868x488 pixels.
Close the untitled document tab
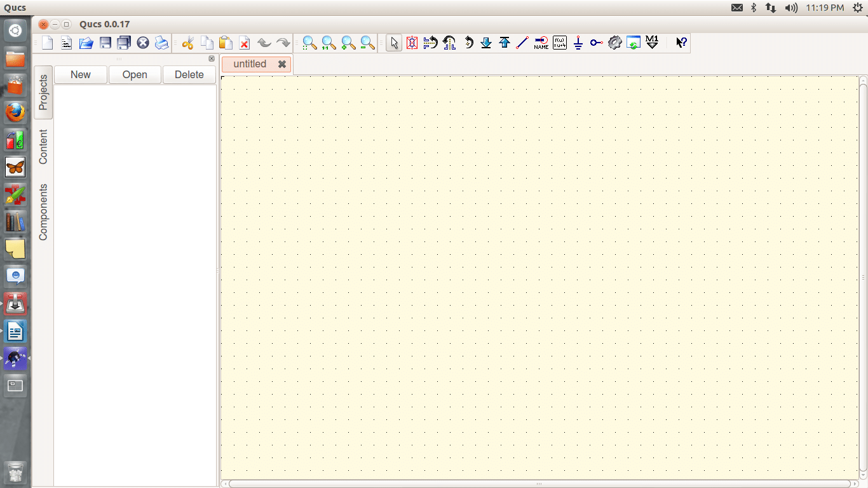(x=282, y=64)
